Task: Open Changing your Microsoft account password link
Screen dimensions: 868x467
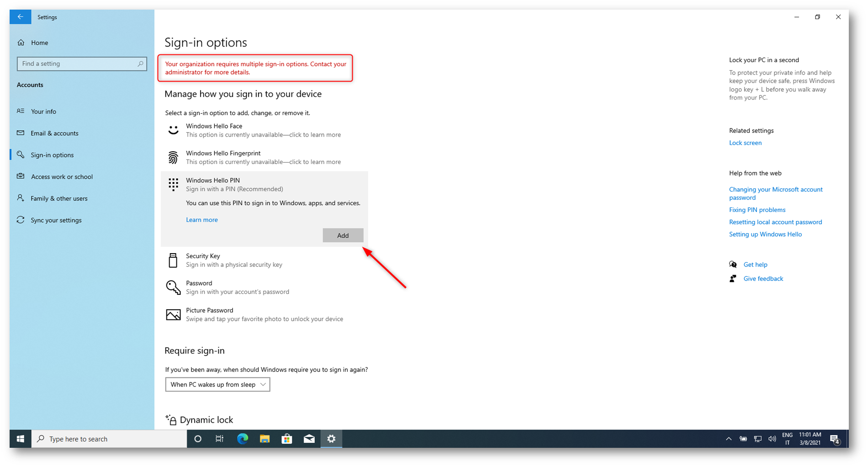Action: pyautogui.click(x=776, y=193)
